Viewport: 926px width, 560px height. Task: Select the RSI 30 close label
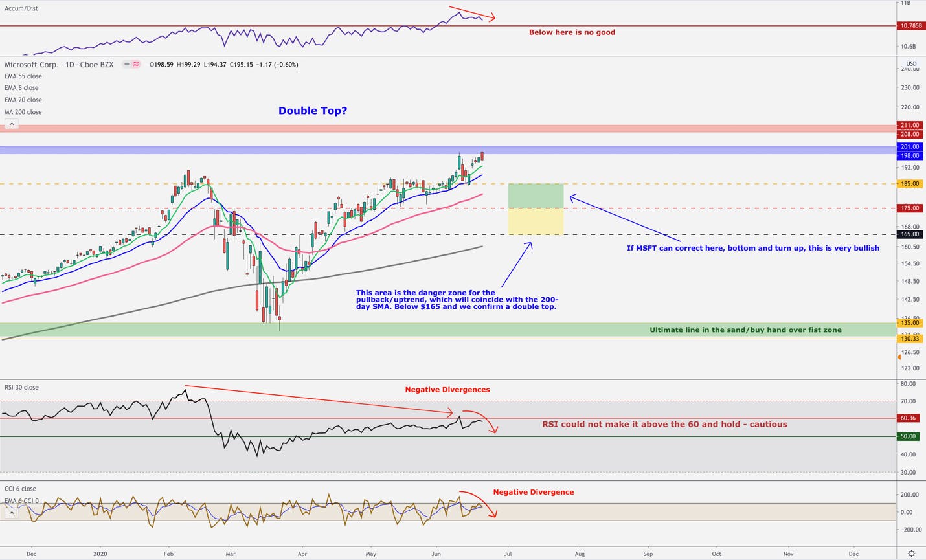21,387
